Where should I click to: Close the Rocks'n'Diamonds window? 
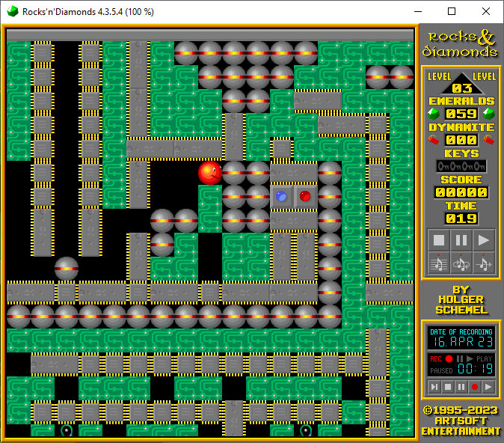click(x=486, y=11)
